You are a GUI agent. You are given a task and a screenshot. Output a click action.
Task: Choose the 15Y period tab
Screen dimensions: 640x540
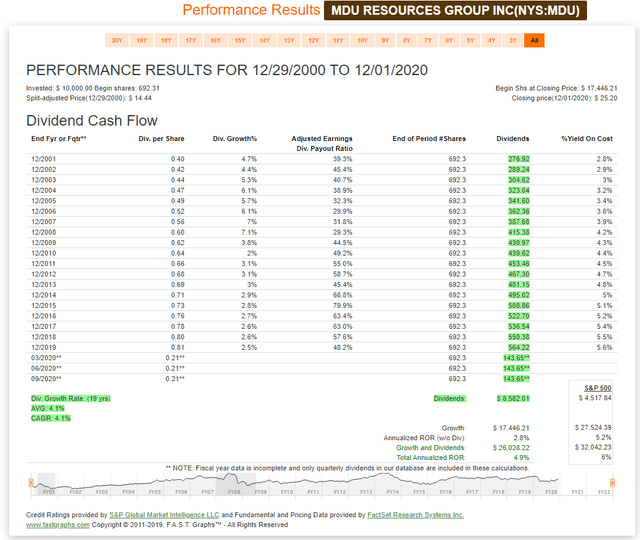click(x=240, y=40)
